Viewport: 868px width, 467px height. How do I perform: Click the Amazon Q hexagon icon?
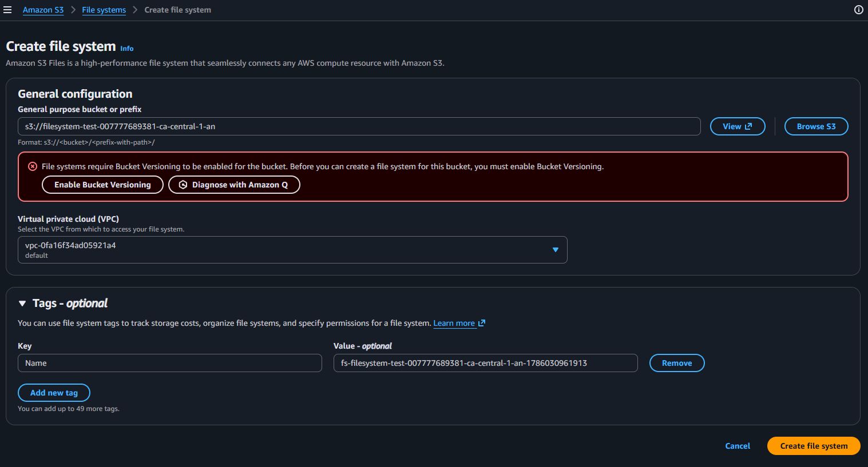pos(183,185)
